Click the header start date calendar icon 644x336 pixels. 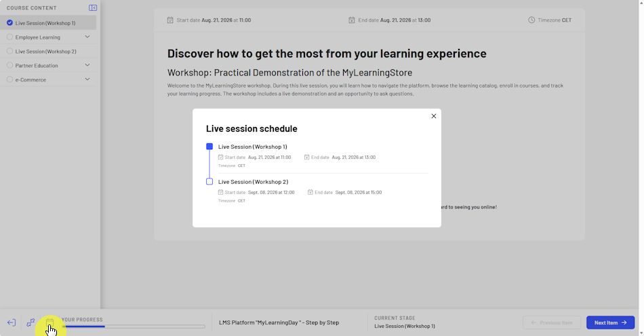click(x=170, y=20)
